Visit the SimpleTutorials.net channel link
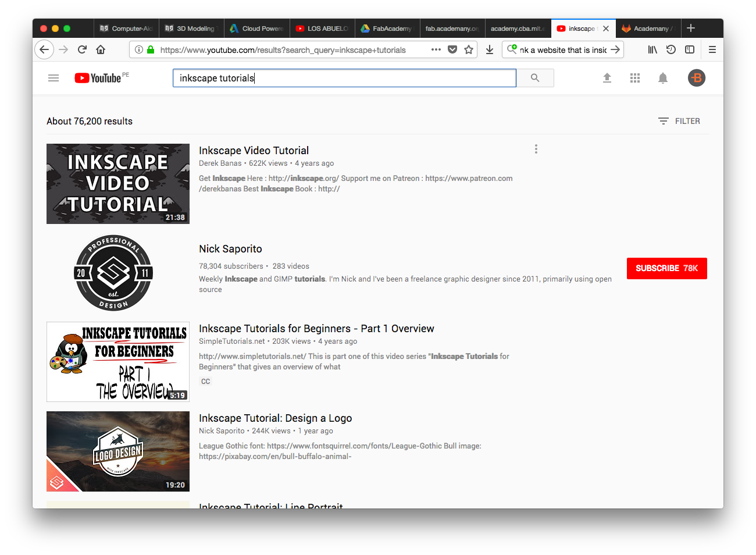 (231, 341)
